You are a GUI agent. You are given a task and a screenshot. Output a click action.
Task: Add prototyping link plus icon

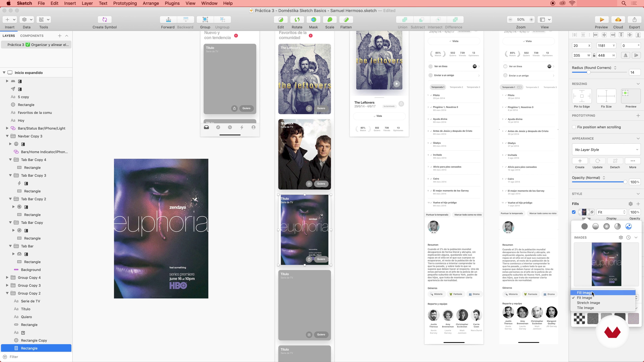coord(638,115)
